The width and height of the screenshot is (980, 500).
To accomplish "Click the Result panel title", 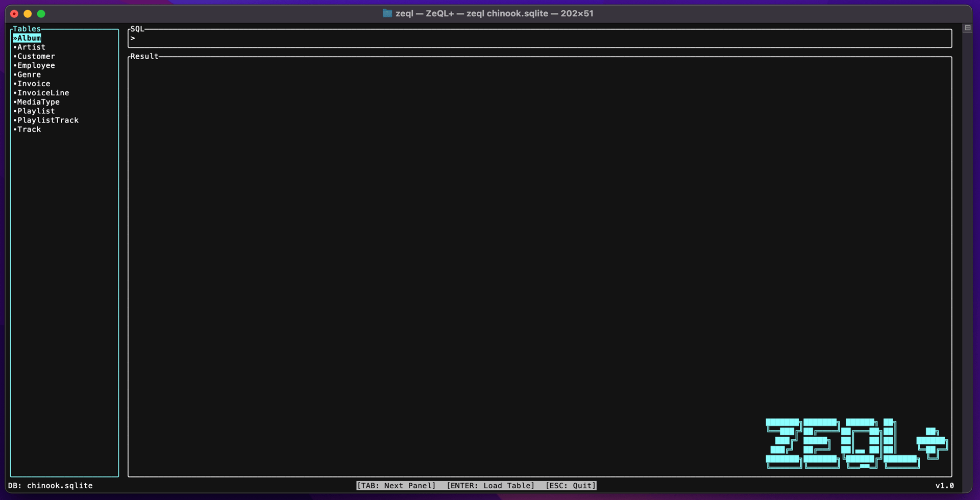I will pyautogui.click(x=144, y=57).
